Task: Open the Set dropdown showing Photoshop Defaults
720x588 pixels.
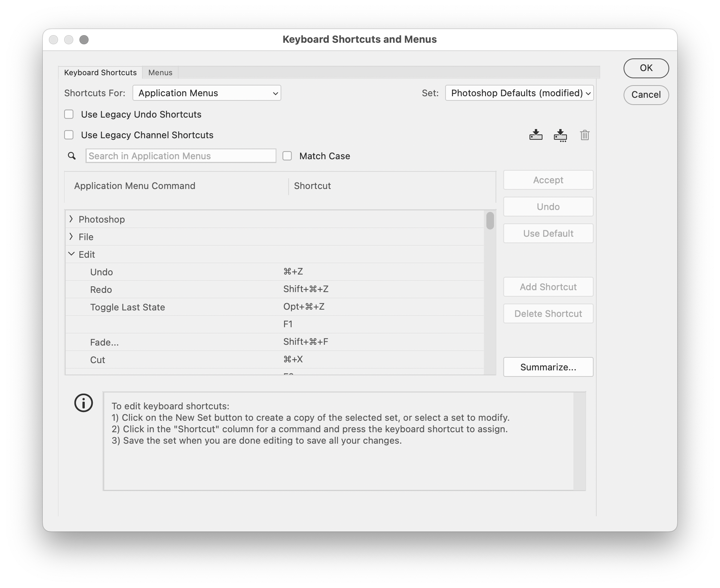Action: point(519,93)
